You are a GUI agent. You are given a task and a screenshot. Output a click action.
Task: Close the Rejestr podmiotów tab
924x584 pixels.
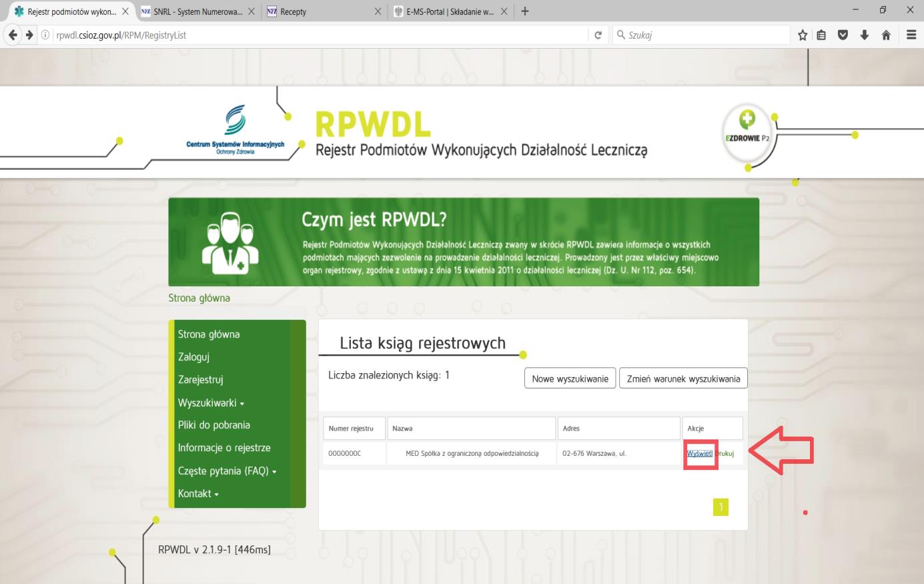point(125,11)
